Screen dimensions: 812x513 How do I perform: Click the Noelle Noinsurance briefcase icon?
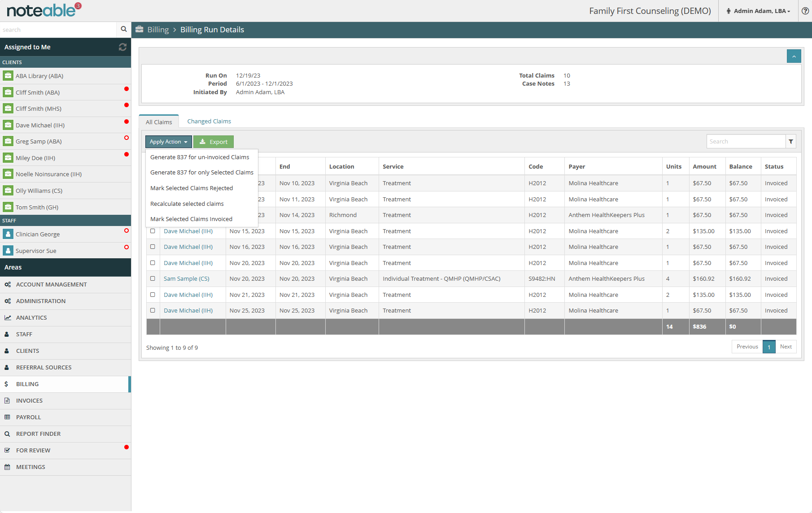pyautogui.click(x=8, y=174)
